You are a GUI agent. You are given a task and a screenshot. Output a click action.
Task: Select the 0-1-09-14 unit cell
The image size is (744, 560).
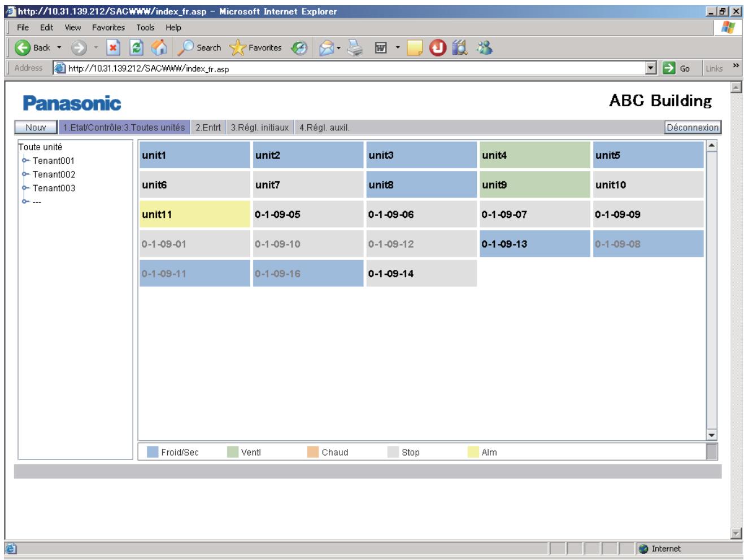[x=421, y=273]
